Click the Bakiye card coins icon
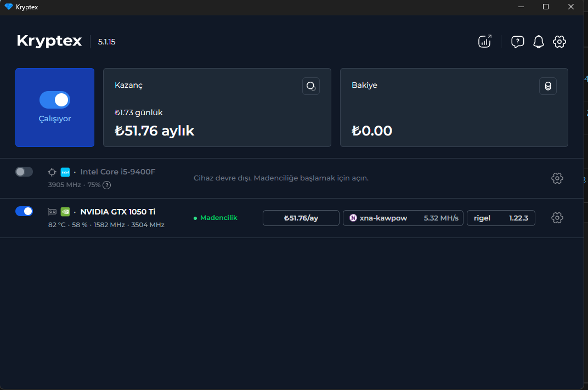 (548, 86)
